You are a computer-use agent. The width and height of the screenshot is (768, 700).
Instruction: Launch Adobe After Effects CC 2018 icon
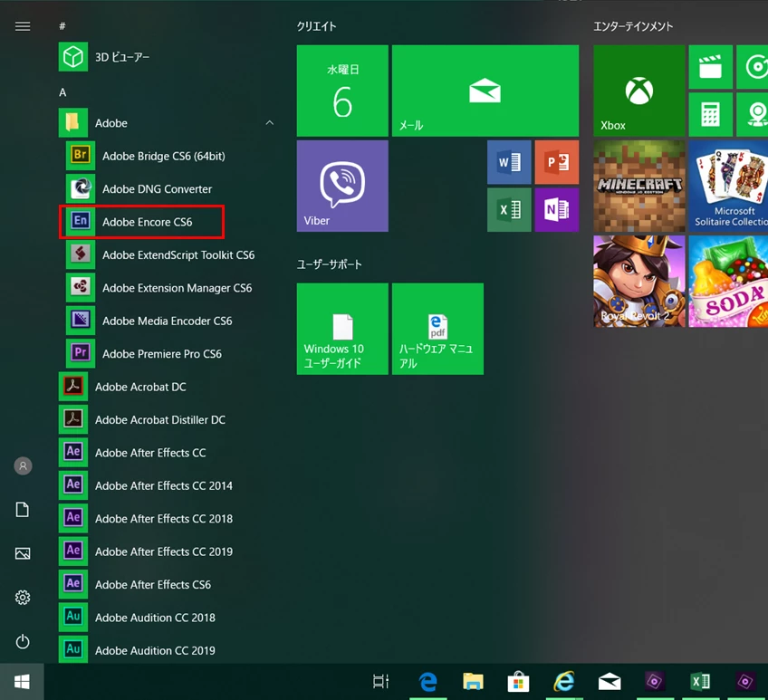coord(73,518)
